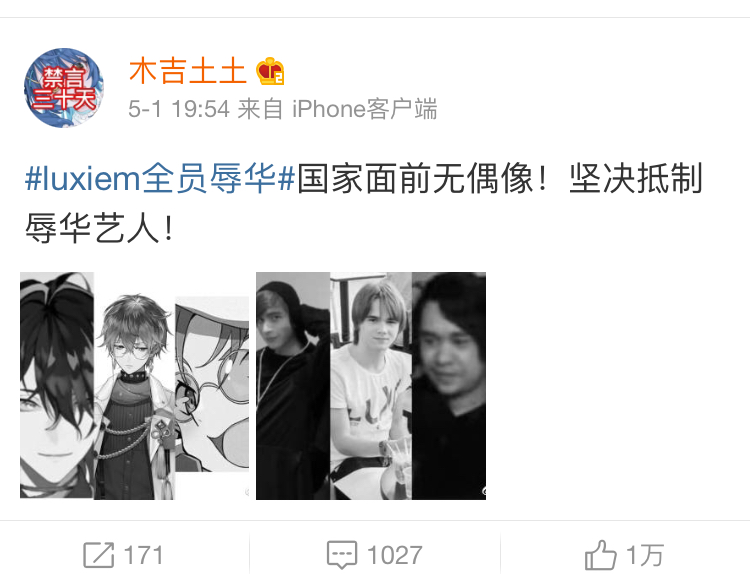This screenshot has height=574, width=750.
Task: View the grayscale photo collage thumbnail
Action: pyautogui.click(x=371, y=386)
